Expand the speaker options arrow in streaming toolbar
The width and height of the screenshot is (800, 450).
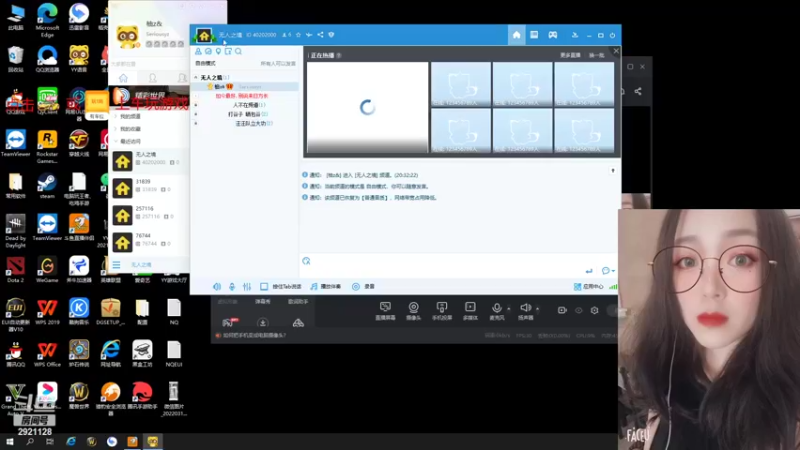537,309
